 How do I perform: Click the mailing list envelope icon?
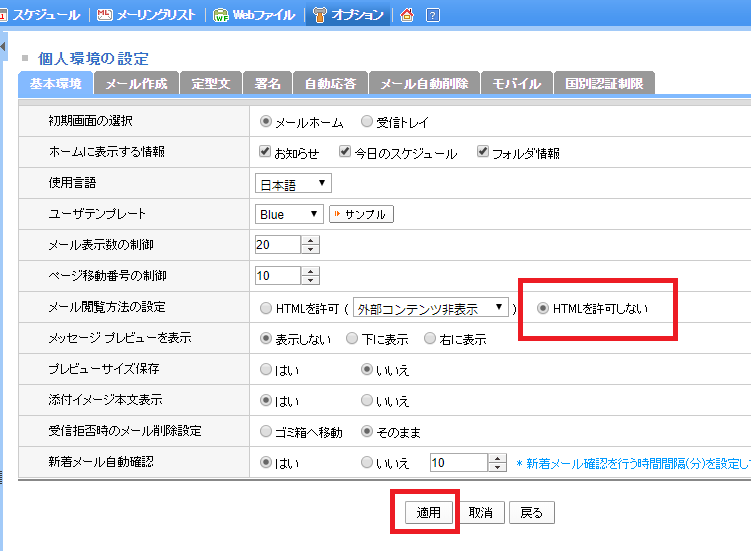(x=104, y=15)
